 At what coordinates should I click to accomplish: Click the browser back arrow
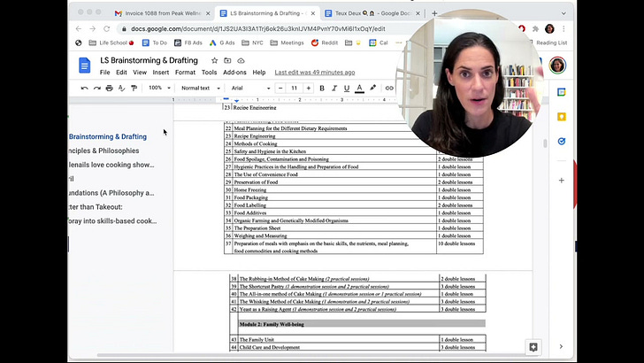point(79,29)
